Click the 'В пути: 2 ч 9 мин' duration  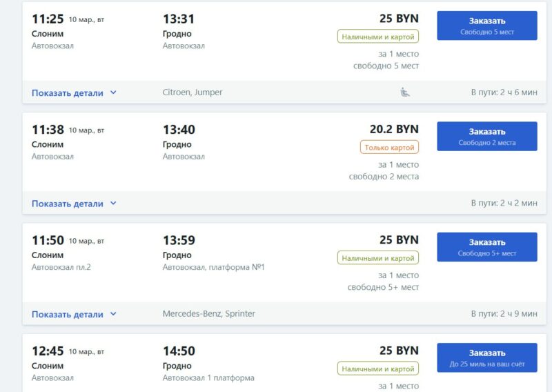[x=504, y=314]
